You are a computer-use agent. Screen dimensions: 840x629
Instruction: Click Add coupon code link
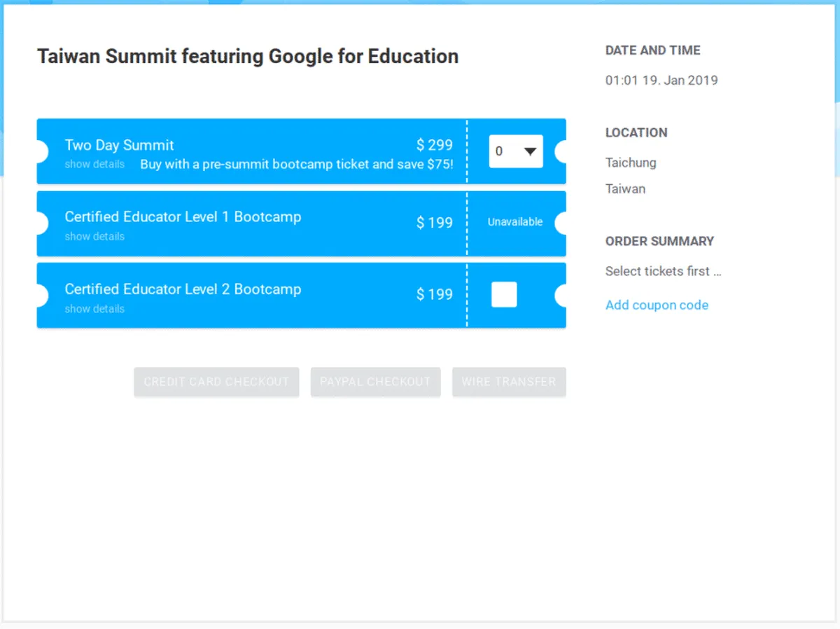click(x=657, y=305)
